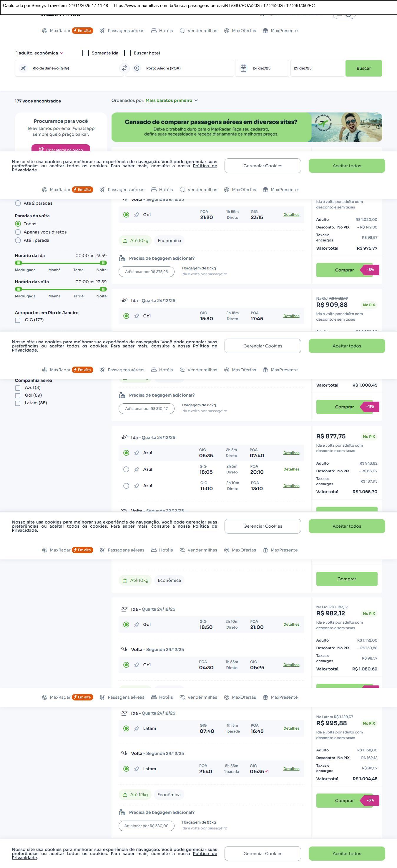Click the pin icon beside Latam 07:40 flight

point(137,728)
